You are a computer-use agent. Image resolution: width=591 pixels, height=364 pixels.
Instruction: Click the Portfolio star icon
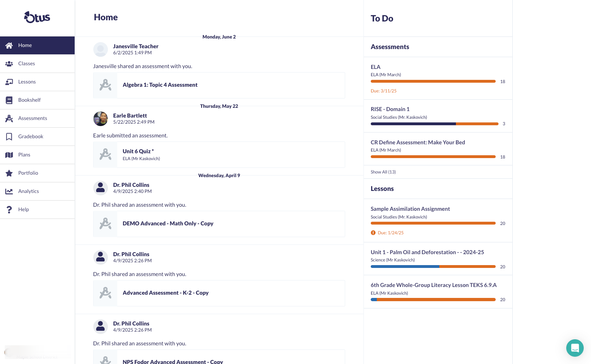9,173
